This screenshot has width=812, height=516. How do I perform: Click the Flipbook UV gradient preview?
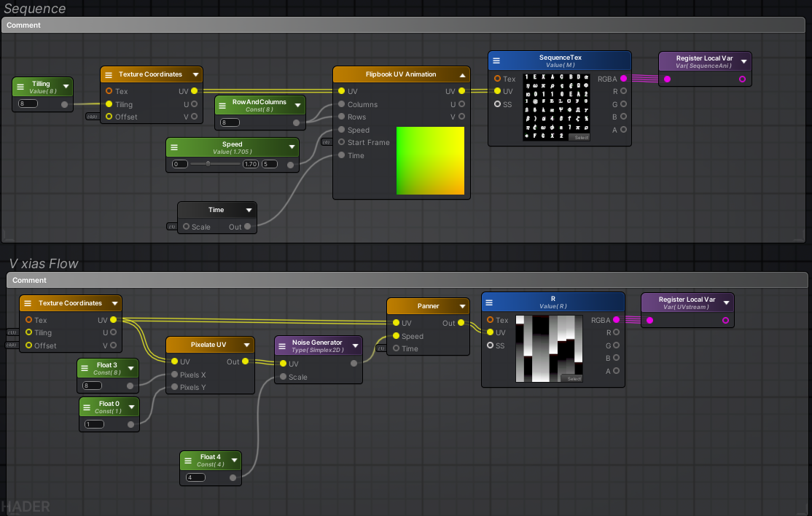[x=430, y=160]
